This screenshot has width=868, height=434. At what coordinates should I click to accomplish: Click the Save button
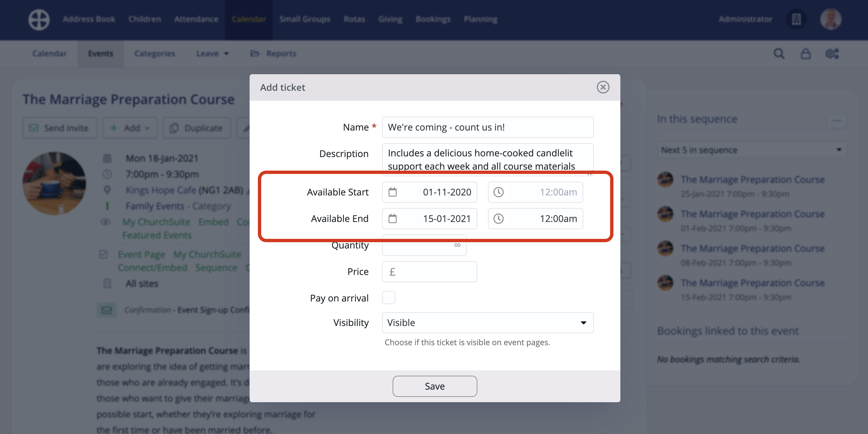coord(434,386)
